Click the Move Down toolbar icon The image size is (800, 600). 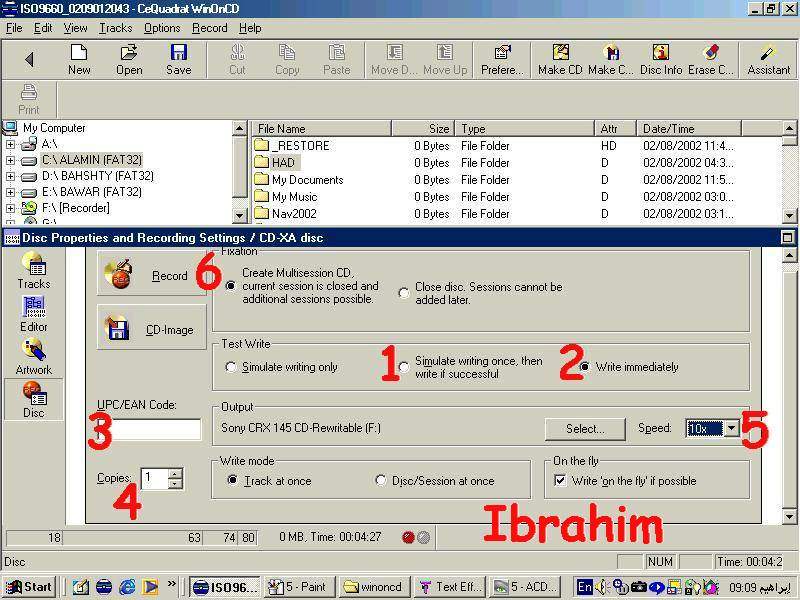tap(394, 53)
